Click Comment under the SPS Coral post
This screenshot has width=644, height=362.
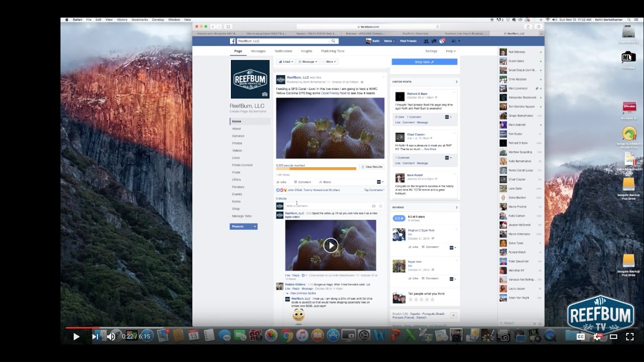[x=303, y=182]
